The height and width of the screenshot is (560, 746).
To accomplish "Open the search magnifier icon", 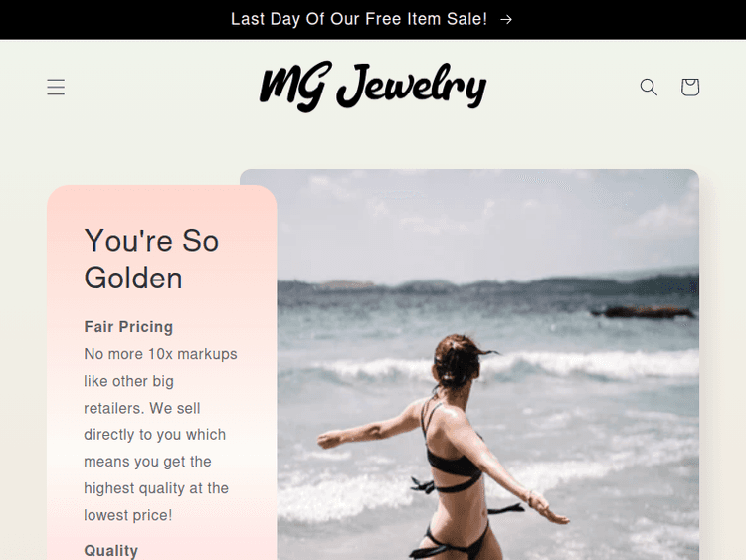I will 649,88.
